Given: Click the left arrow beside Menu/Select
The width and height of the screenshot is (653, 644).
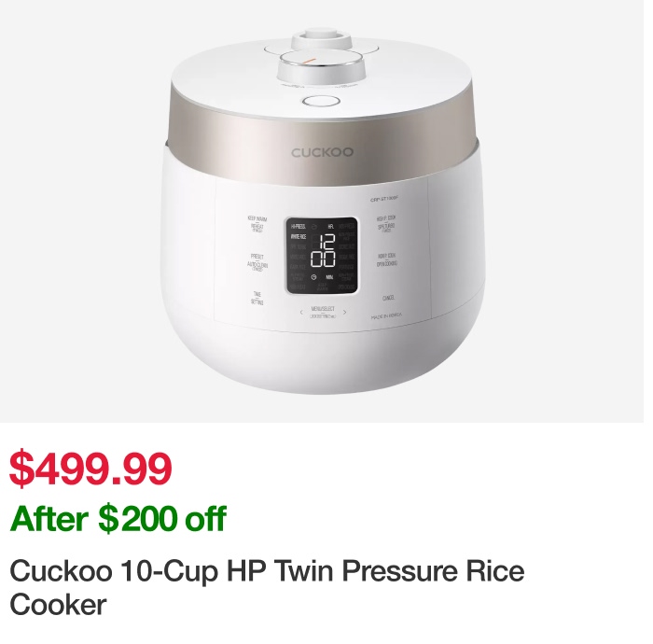Looking at the screenshot, I should pyautogui.click(x=301, y=313).
